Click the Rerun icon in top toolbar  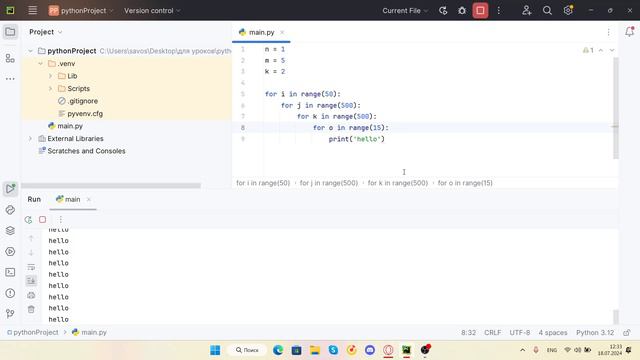(443, 11)
